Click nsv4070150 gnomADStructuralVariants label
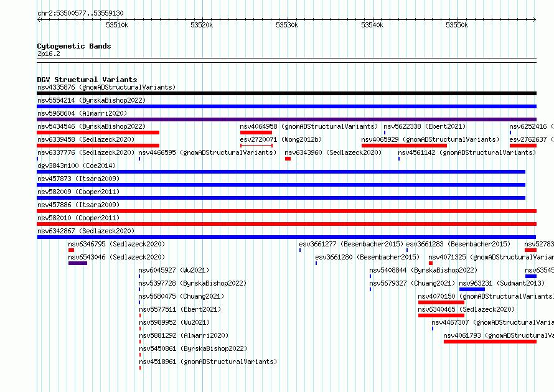This screenshot has width=554, height=392. coord(486,296)
